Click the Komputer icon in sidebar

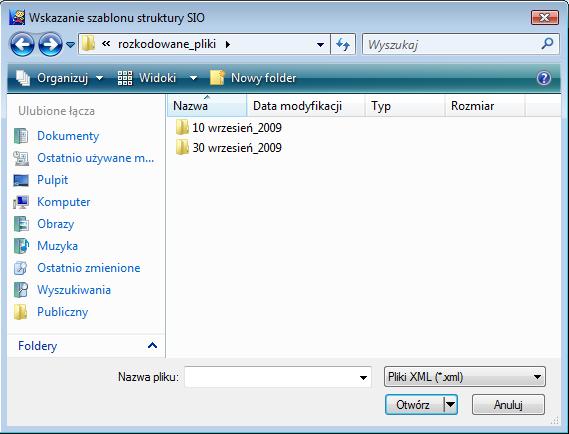point(21,202)
